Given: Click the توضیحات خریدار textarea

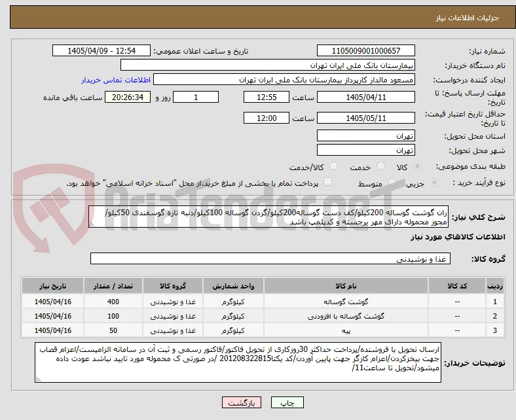Looking at the screenshot, I should (x=238, y=362).
